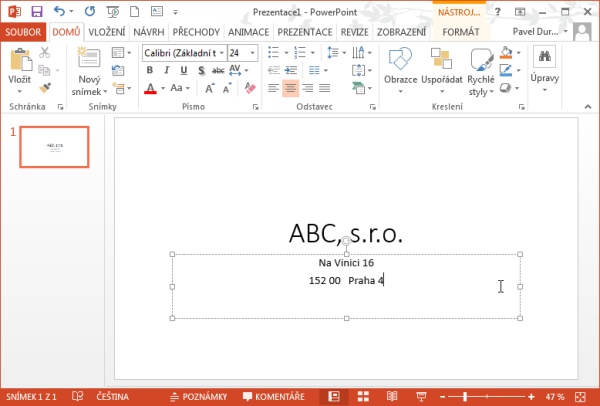Toggle POZNÁMKY notes pane
Image resolution: width=600 pixels, height=406 pixels.
tap(199, 397)
